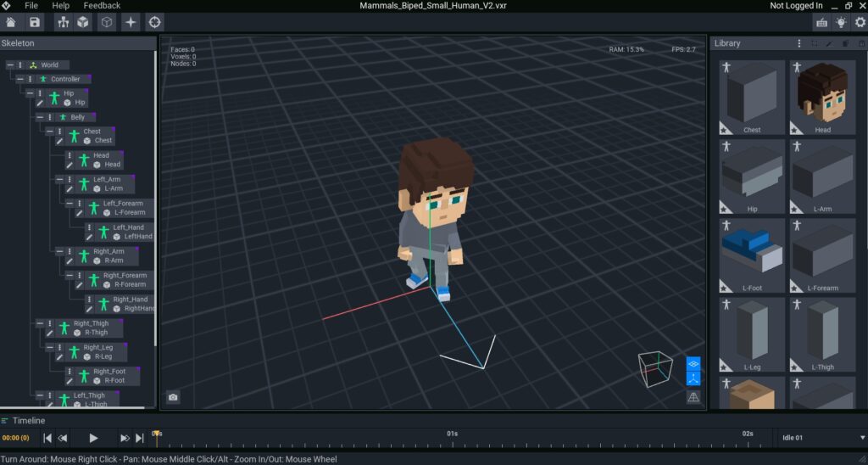Step to next keyframe
Image resolution: width=868 pixels, height=465 pixels.
(x=125, y=439)
